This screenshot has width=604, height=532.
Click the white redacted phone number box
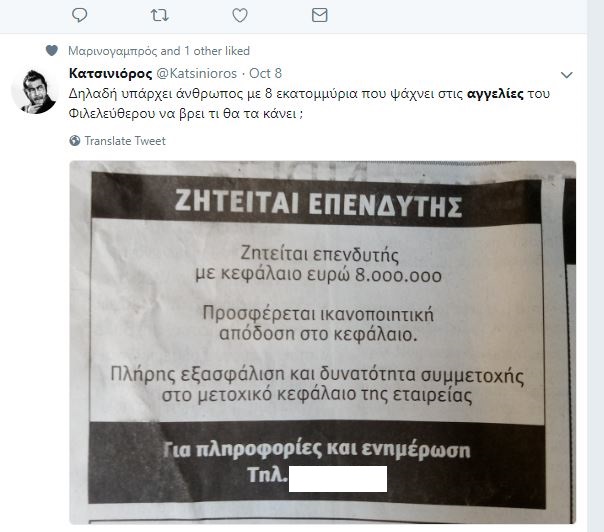(338, 479)
